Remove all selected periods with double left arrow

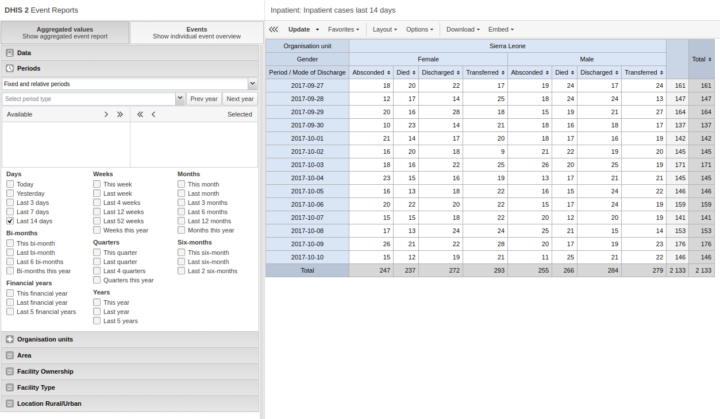tap(140, 114)
